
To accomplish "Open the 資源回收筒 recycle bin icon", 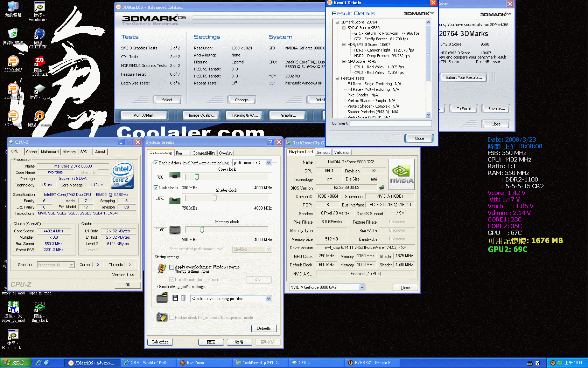I will [13, 37].
